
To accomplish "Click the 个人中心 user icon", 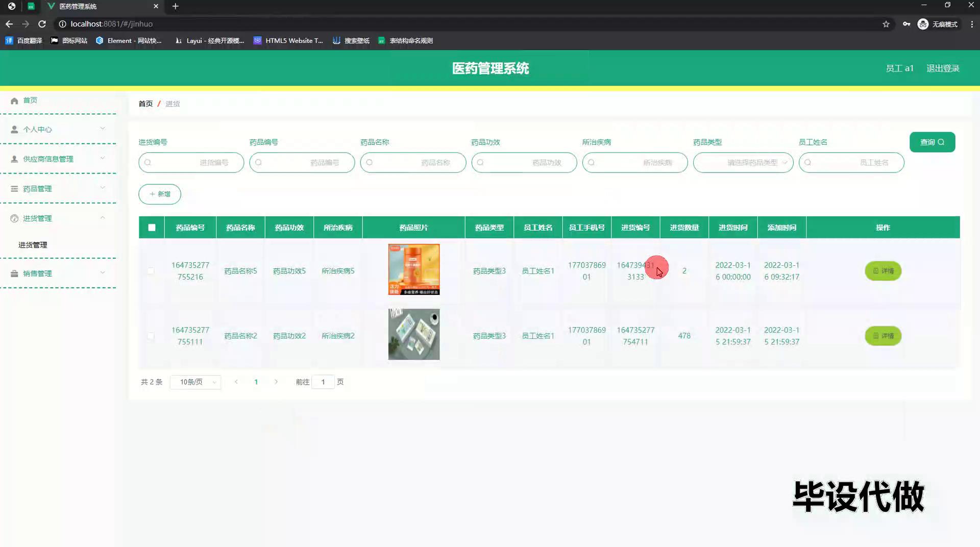I will 14,130.
